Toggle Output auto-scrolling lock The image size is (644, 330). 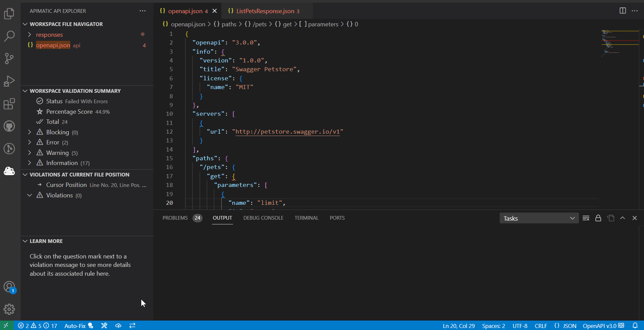[x=598, y=218]
